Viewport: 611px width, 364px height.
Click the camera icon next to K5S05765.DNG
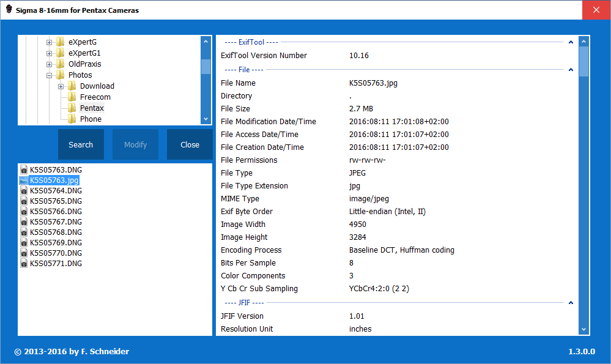(24, 201)
